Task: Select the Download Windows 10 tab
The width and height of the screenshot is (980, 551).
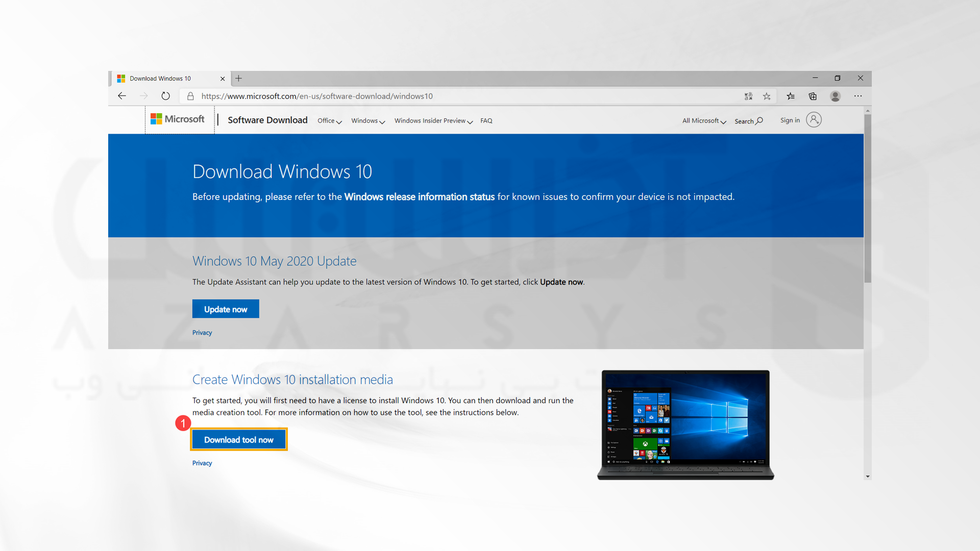Action: pos(170,79)
